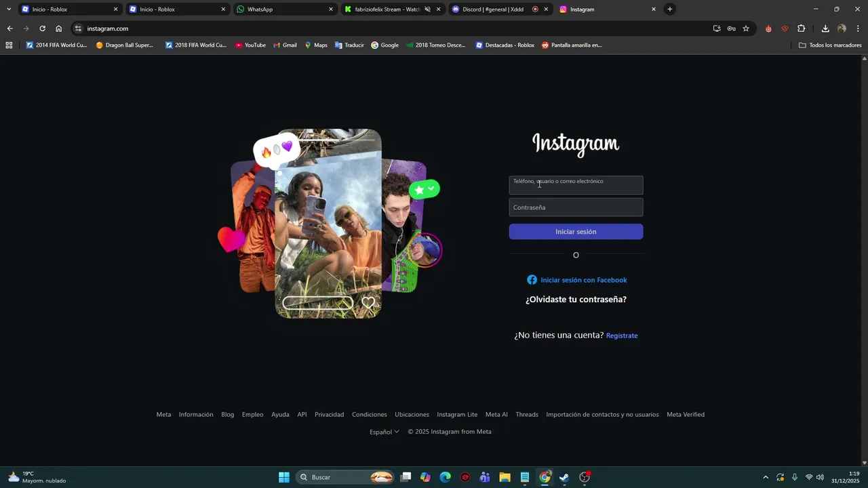Bookmark this page with the star icon
Screen dimensions: 868x488
[x=746, y=28]
